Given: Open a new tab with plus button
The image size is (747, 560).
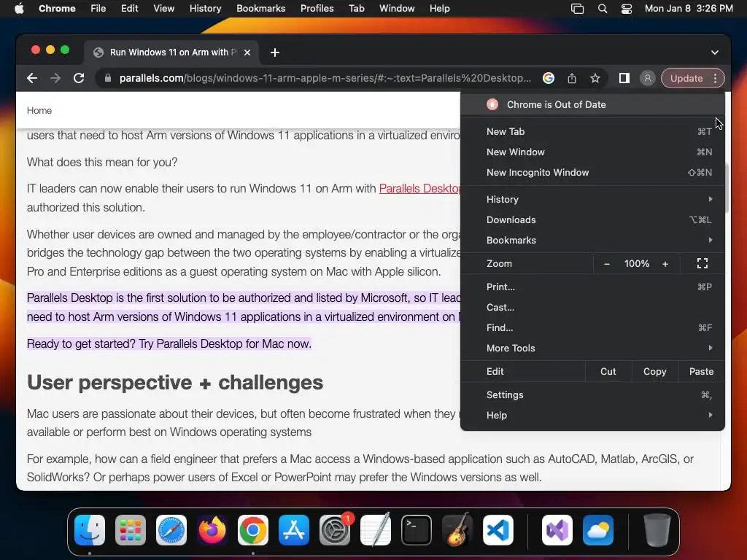Looking at the screenshot, I should (x=275, y=52).
